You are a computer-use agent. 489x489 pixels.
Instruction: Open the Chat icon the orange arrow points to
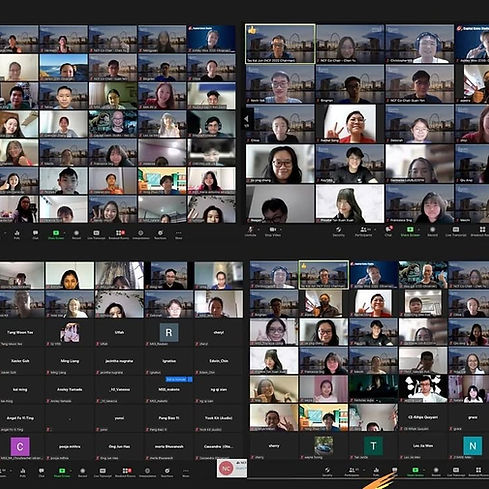click(x=395, y=470)
